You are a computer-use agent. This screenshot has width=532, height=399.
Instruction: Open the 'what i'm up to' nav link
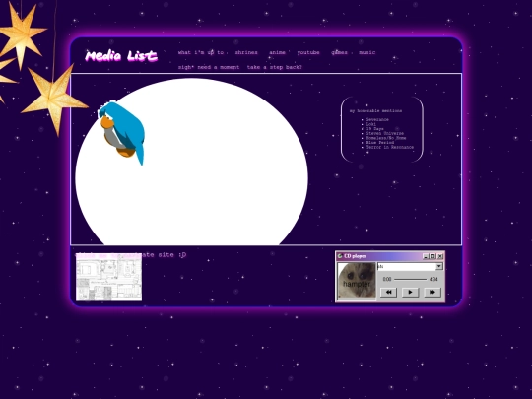[201, 52]
